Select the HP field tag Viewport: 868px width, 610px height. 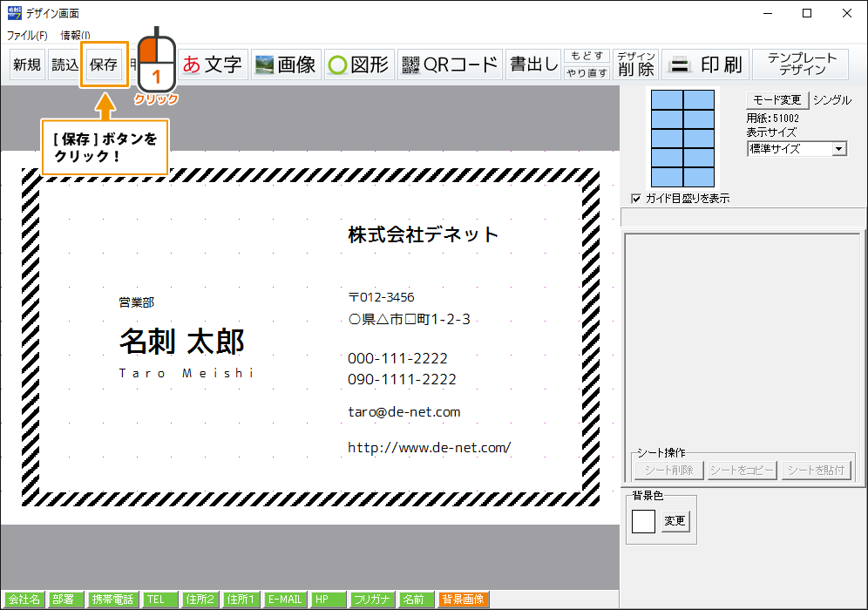point(328,600)
